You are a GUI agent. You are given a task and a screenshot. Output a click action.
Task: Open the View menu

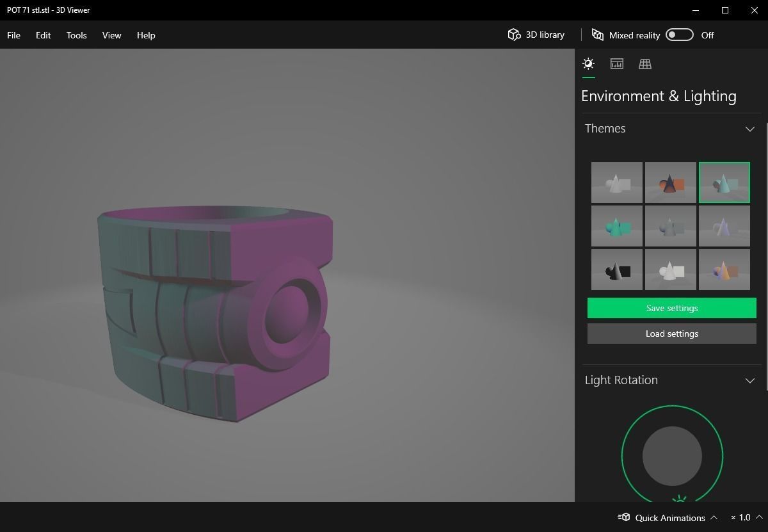[111, 35]
